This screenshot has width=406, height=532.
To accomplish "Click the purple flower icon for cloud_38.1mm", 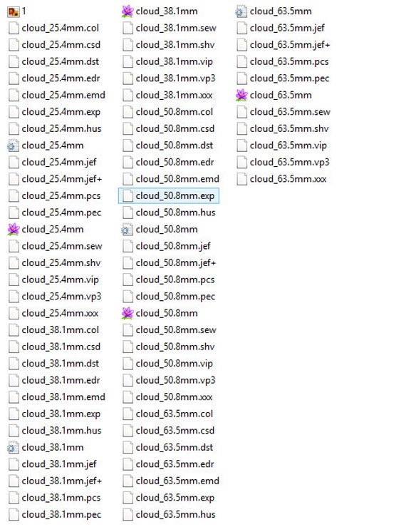I will tap(127, 11).
